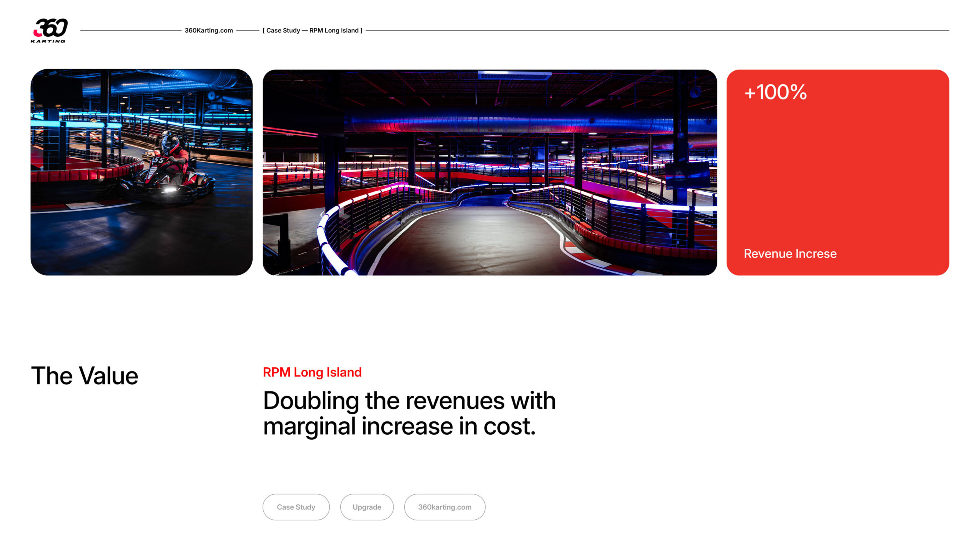Click the kart number 55 plate

tap(158, 160)
